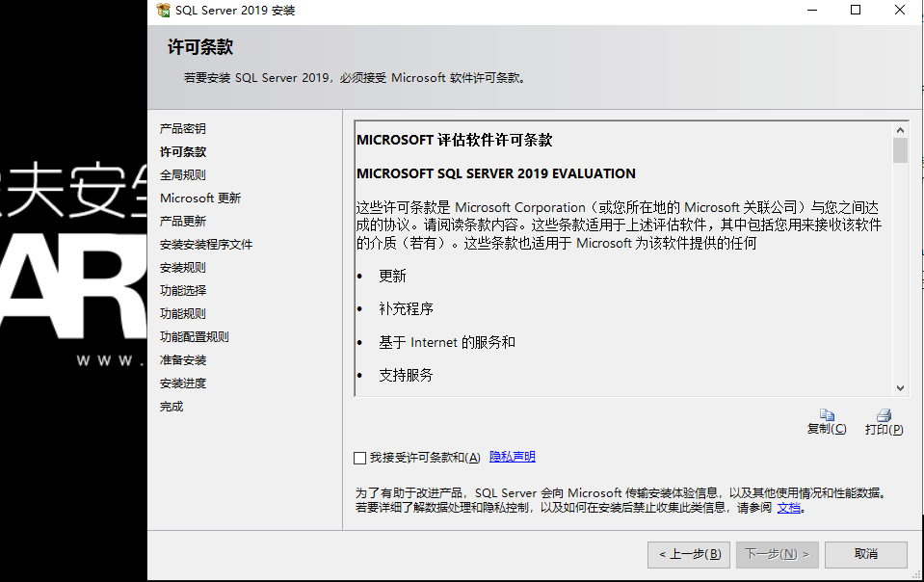The image size is (924, 582).
Task: Check the accept license terms checkbox
Action: point(359,458)
